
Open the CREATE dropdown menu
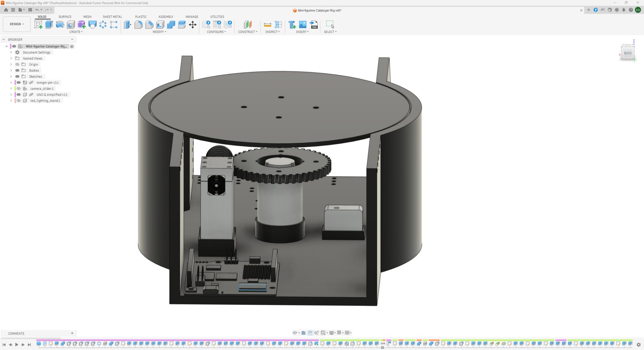76,32
